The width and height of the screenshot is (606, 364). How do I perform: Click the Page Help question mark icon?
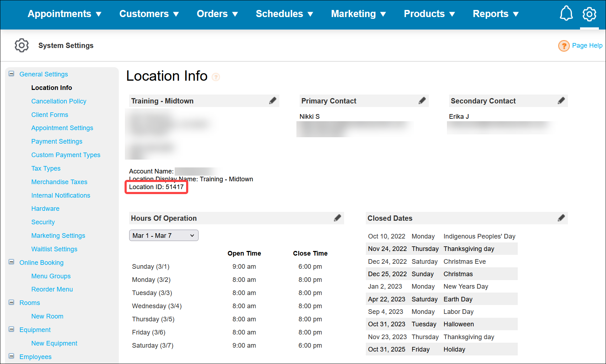tap(564, 46)
